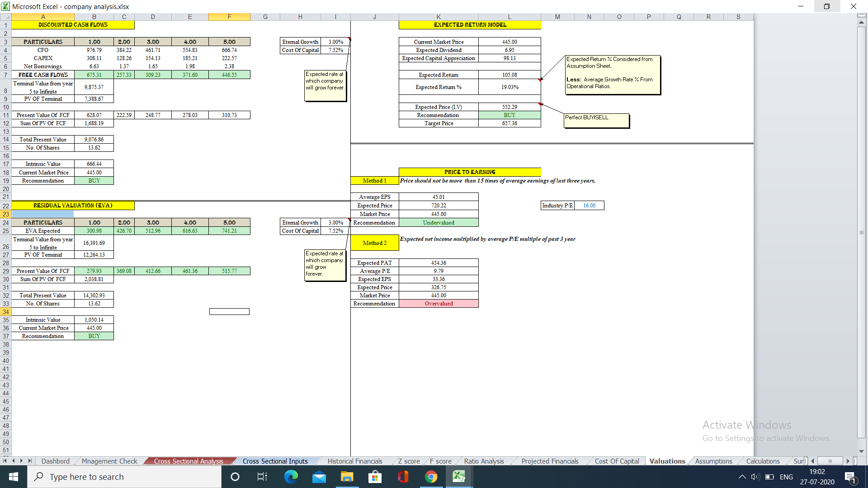Click the search box on taskbar
Image resolution: width=868 pixels, height=488 pixels.
[x=124, y=477]
